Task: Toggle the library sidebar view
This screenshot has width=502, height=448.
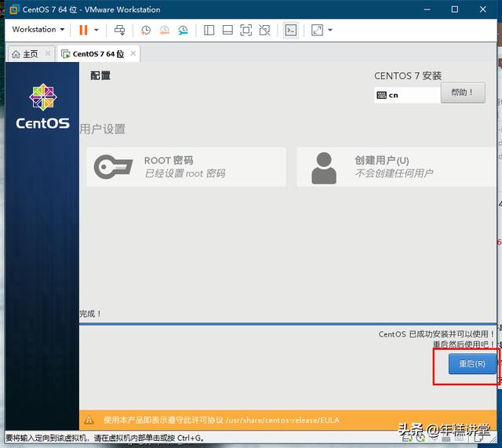Action: click(x=209, y=30)
